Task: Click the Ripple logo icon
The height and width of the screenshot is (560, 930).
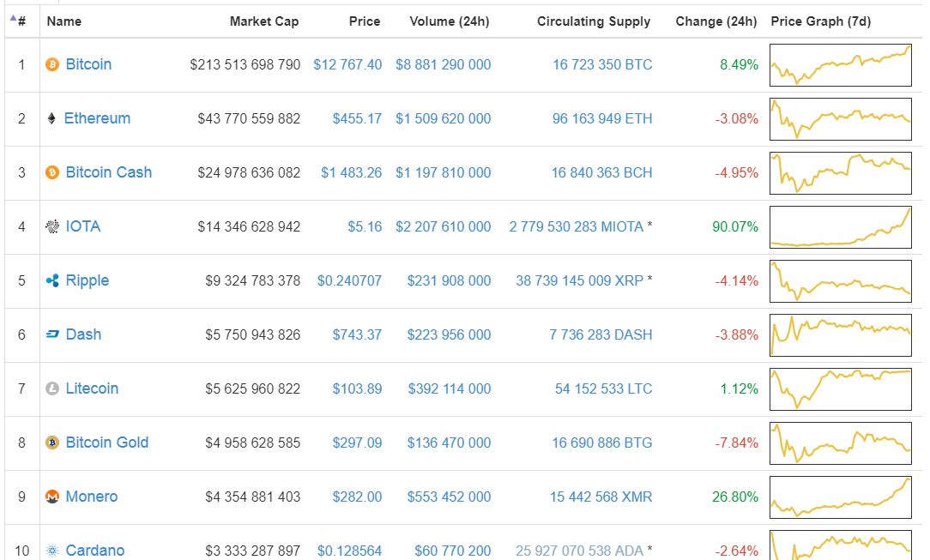Action: (x=52, y=280)
